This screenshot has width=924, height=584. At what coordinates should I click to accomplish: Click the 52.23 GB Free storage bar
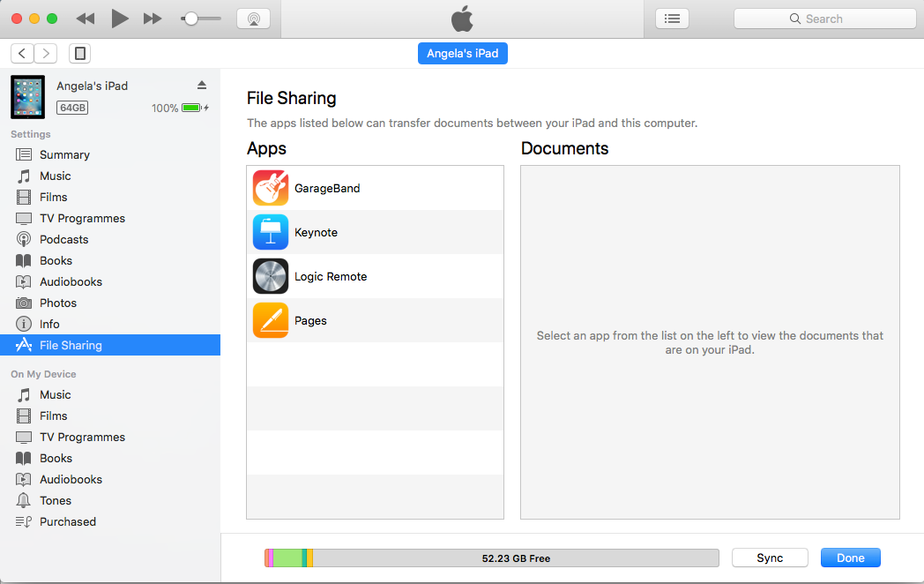click(491, 558)
